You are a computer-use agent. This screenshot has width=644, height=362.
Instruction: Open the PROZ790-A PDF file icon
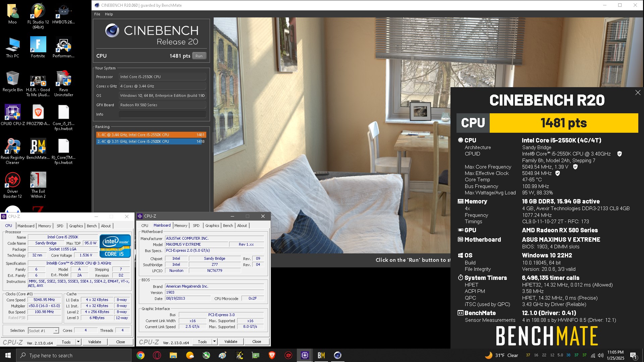(38, 115)
